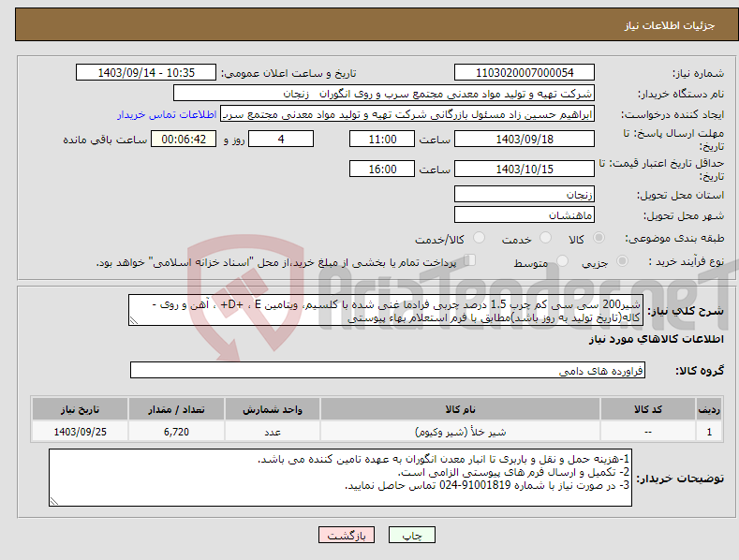
Task: Click the delivery province field زنجان
Action: click(x=525, y=194)
